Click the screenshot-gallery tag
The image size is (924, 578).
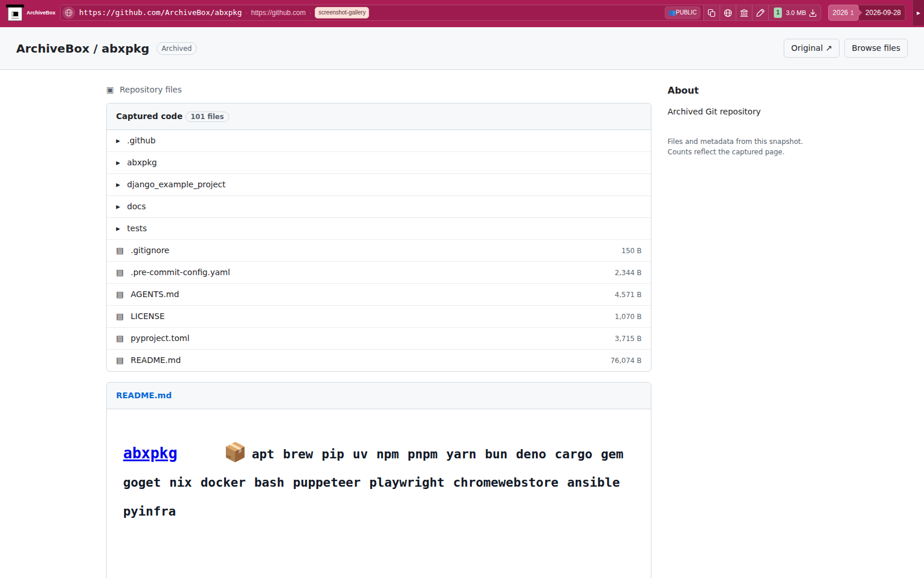tap(342, 13)
